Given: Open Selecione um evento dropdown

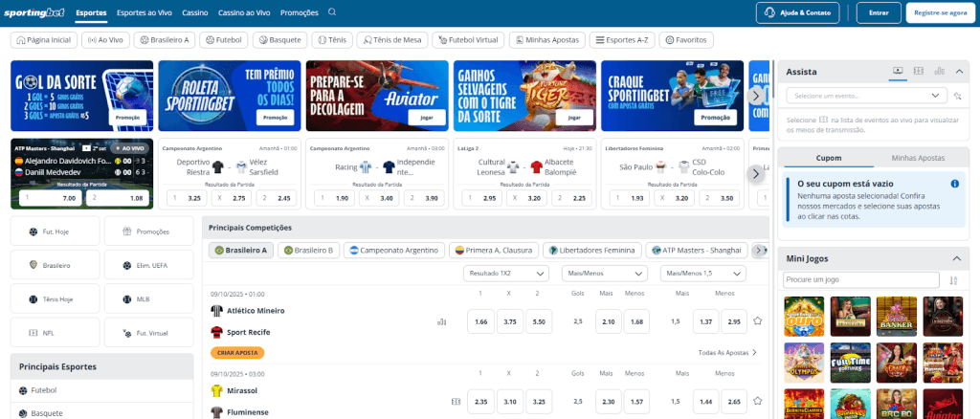Looking at the screenshot, I should pos(866,96).
